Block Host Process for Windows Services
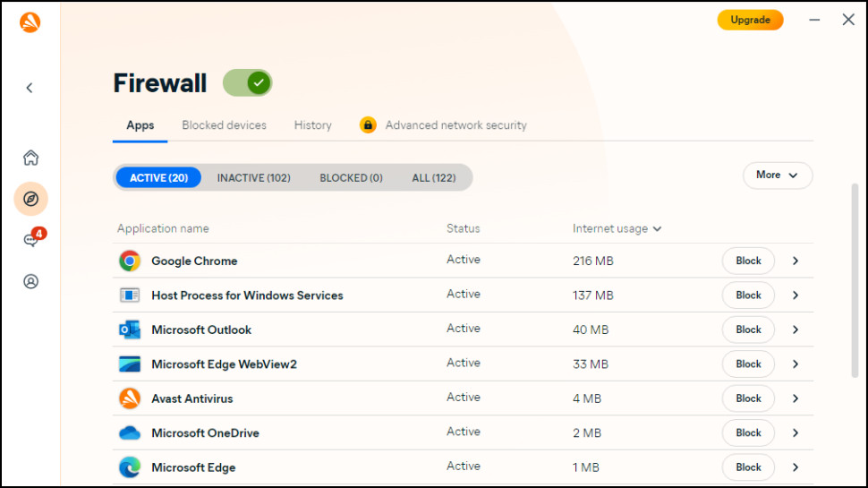 pos(748,295)
